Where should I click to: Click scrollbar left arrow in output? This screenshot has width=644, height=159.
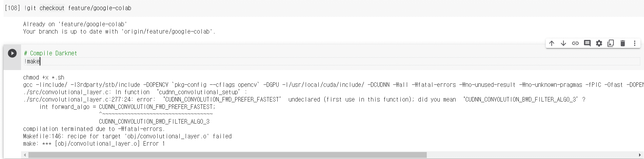click(x=25, y=155)
